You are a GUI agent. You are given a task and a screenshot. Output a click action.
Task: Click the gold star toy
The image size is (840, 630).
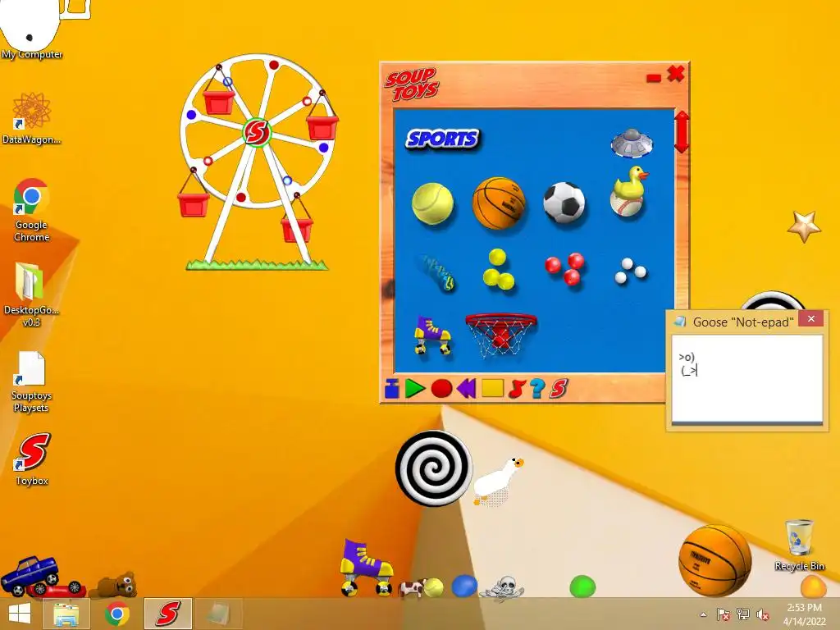click(x=804, y=226)
